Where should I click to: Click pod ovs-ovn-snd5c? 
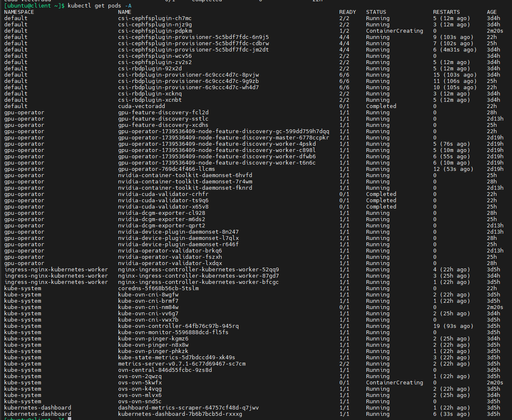click(x=140, y=402)
